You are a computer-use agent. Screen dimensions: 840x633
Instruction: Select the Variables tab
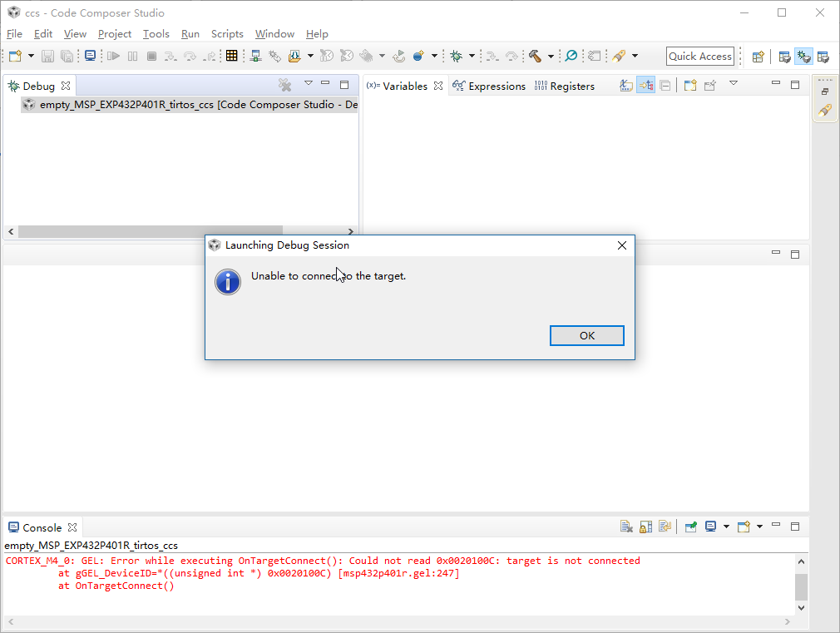397,86
